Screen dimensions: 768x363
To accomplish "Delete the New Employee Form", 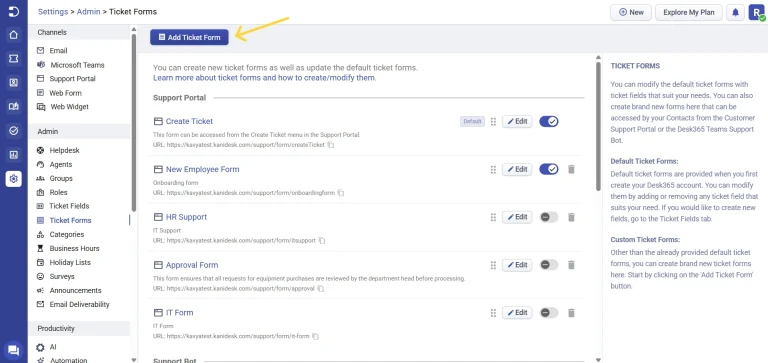I will (571, 169).
